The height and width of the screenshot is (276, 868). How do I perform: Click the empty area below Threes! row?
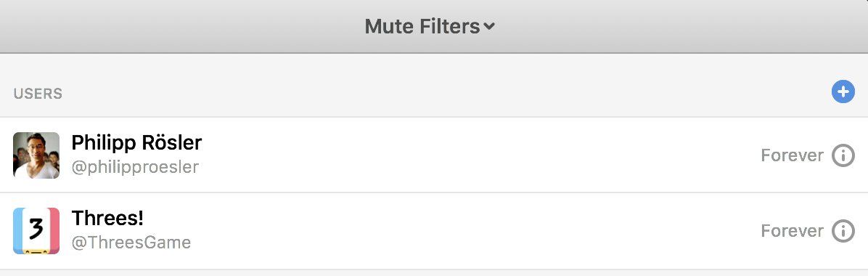[434, 273]
